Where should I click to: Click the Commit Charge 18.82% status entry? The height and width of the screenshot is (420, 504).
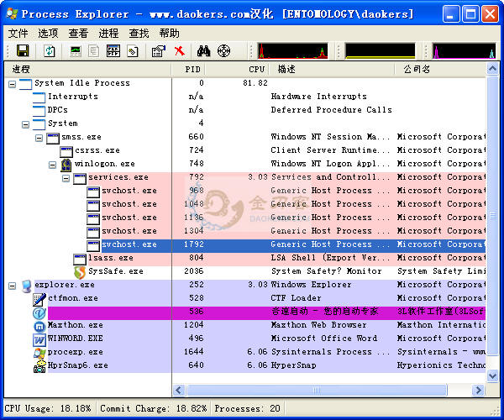coord(153,408)
